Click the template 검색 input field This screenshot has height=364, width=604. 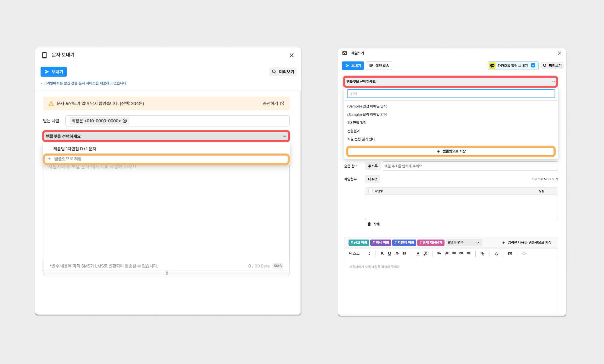(451, 94)
